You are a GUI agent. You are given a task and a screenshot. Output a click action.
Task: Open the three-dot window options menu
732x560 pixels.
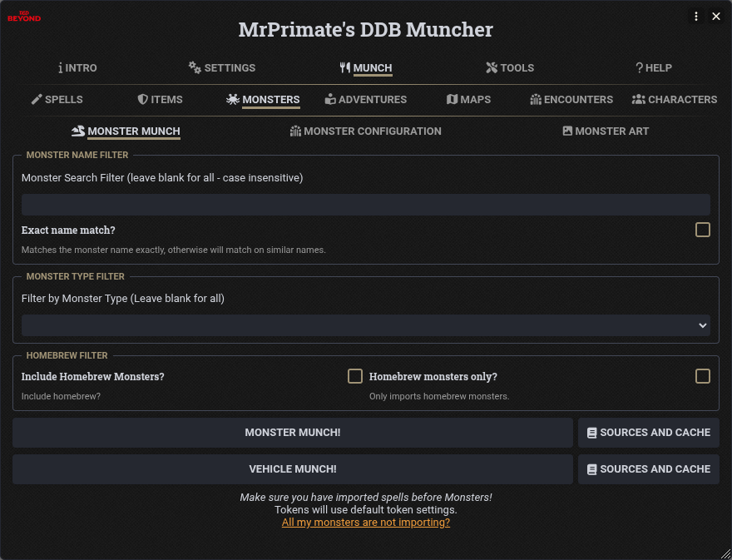696,17
